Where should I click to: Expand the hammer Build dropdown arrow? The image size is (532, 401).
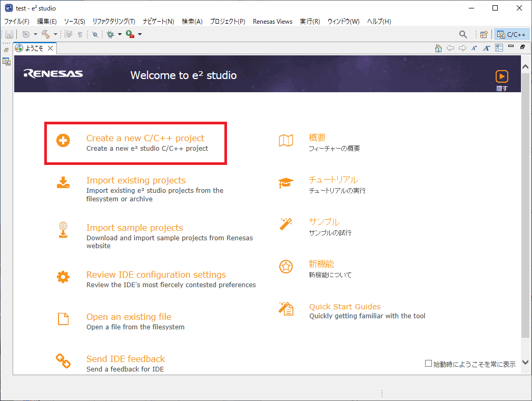tap(55, 34)
